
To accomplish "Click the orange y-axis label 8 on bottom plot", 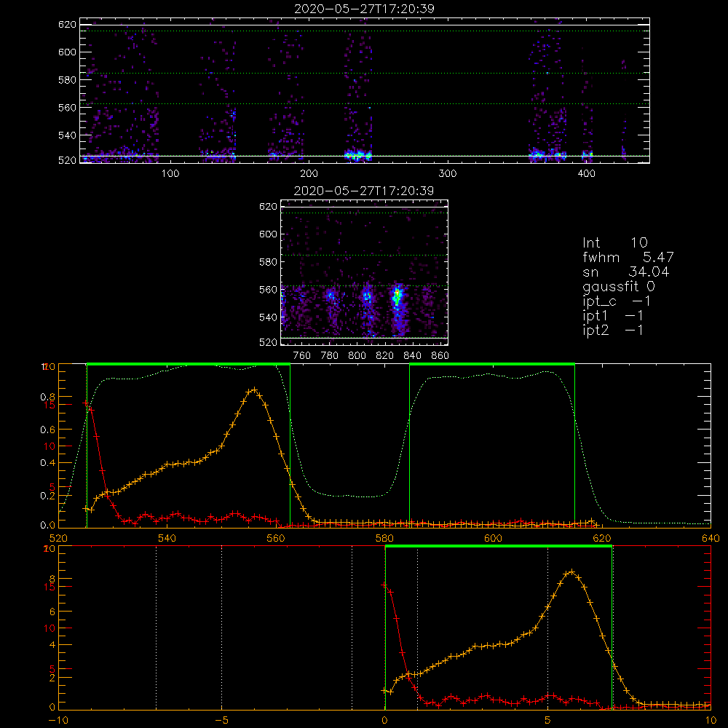I will pyautogui.click(x=52, y=579).
